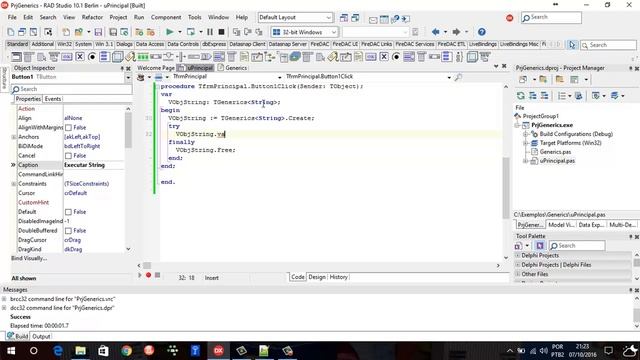The image size is (640, 360).
Task: Click the arrow selection cursor palette icon
Action: (x=572, y=45)
